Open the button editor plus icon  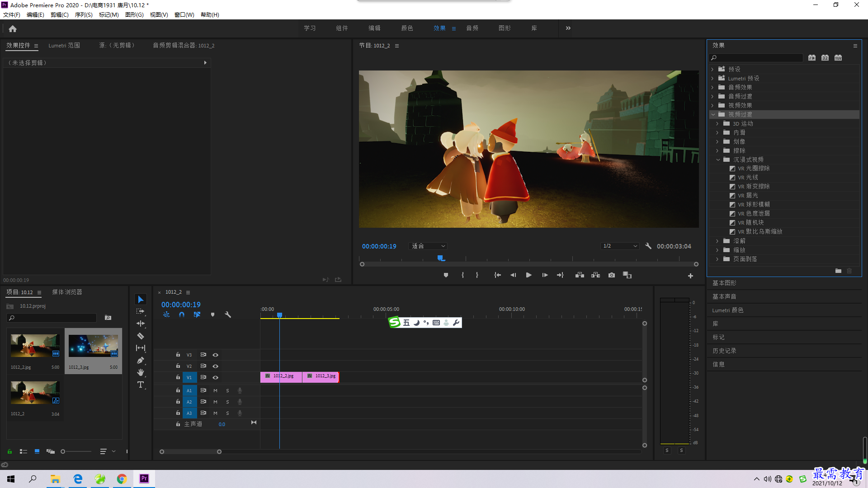(x=690, y=276)
